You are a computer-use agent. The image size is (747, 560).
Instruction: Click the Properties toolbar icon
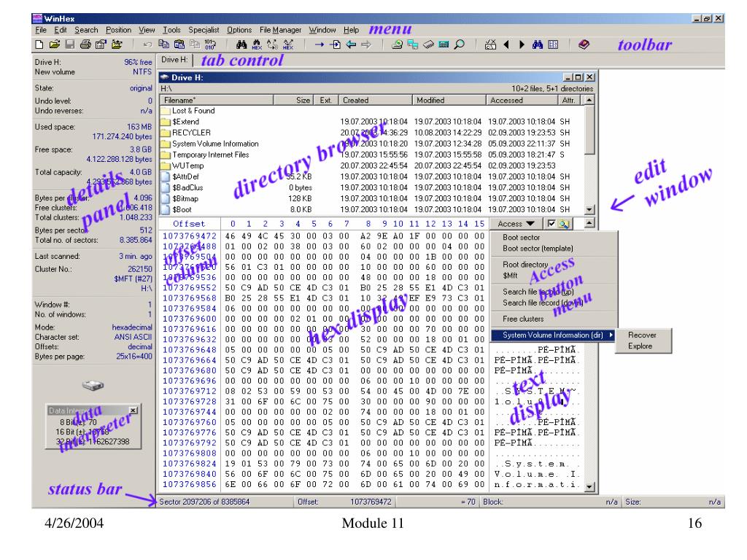click(x=101, y=44)
